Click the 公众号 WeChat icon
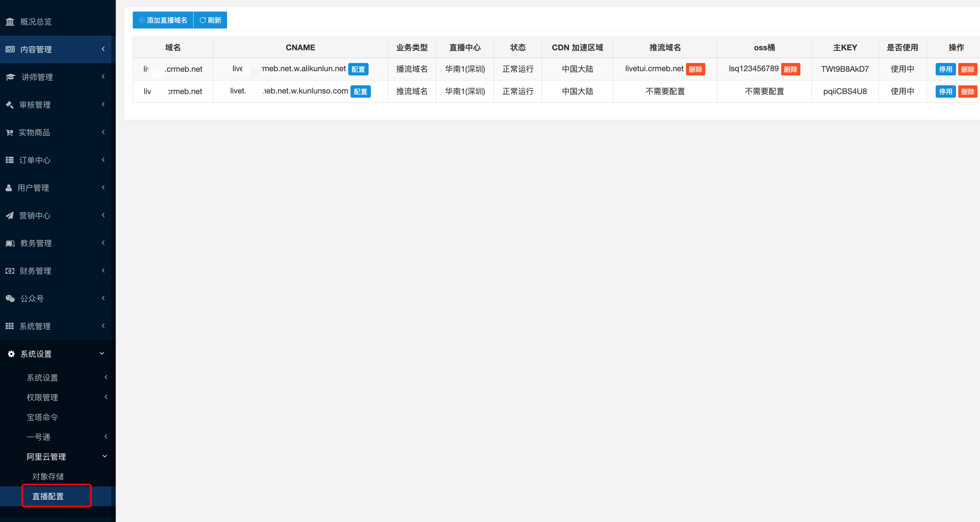The height and width of the screenshot is (522, 980). pyautogui.click(x=10, y=299)
